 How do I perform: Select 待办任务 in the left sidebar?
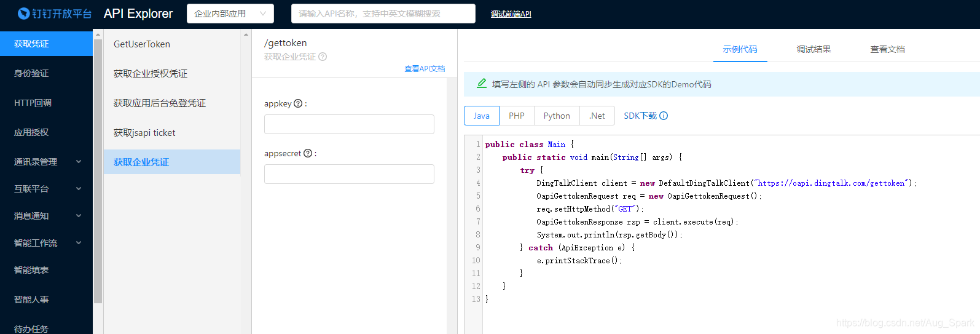click(46, 328)
